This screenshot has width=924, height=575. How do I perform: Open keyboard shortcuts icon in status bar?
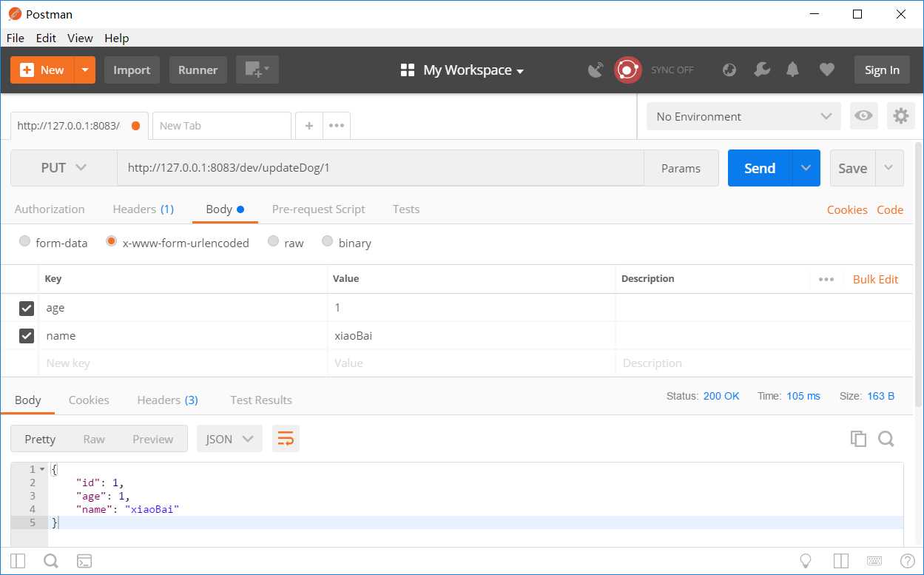(x=874, y=561)
